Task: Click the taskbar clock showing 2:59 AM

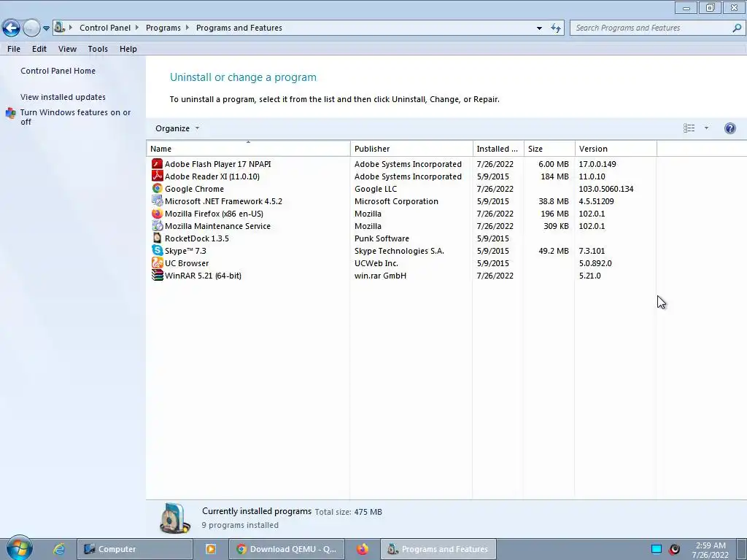Action: tap(711, 550)
